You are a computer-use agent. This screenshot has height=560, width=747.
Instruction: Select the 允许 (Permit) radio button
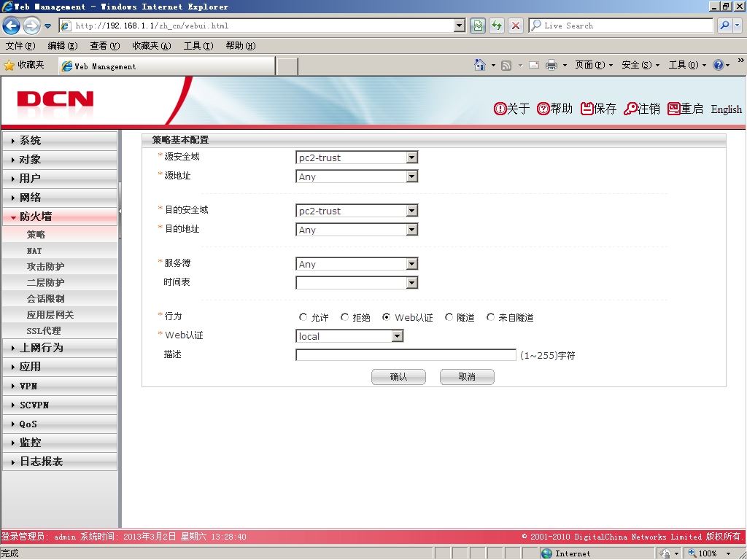pyautogui.click(x=303, y=317)
